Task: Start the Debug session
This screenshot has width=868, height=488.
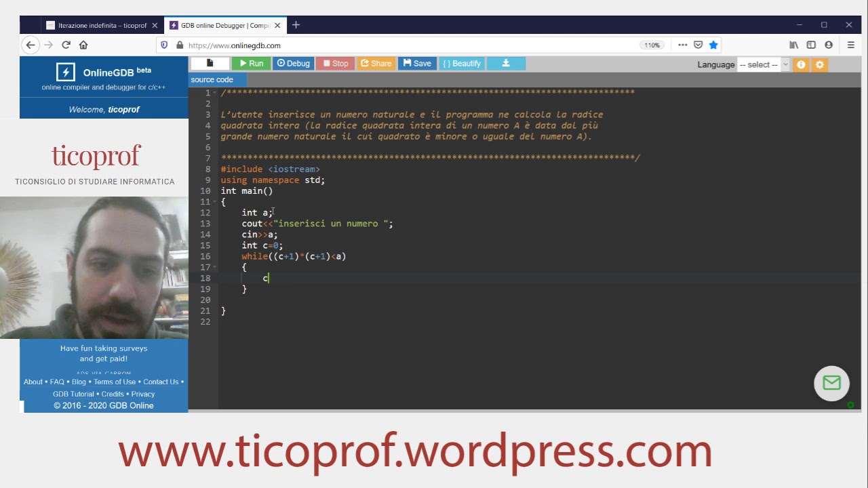Action: pyautogui.click(x=293, y=63)
